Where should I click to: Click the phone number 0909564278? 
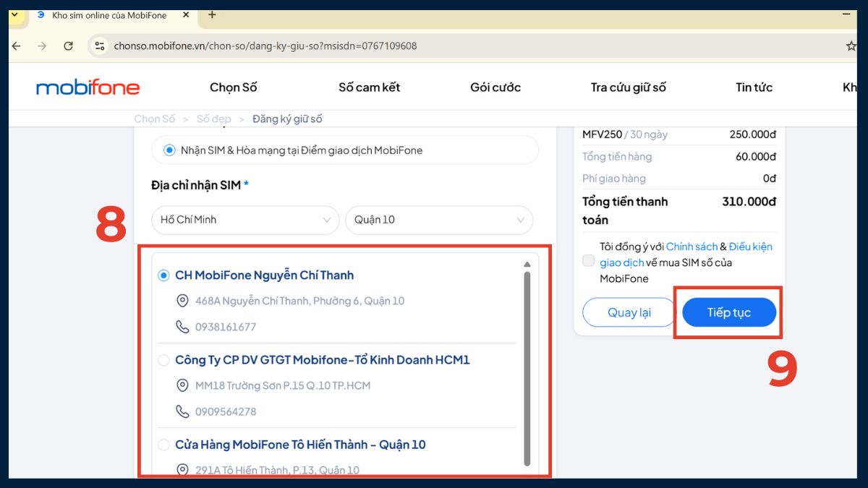point(226,411)
